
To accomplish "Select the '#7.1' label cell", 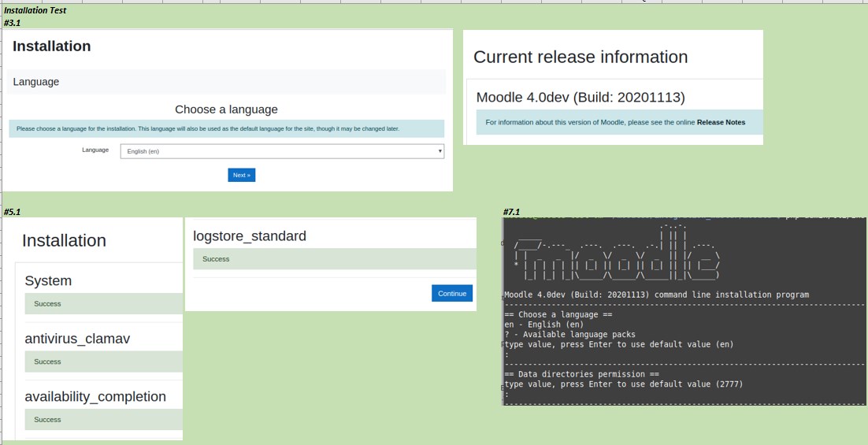I will [511, 212].
